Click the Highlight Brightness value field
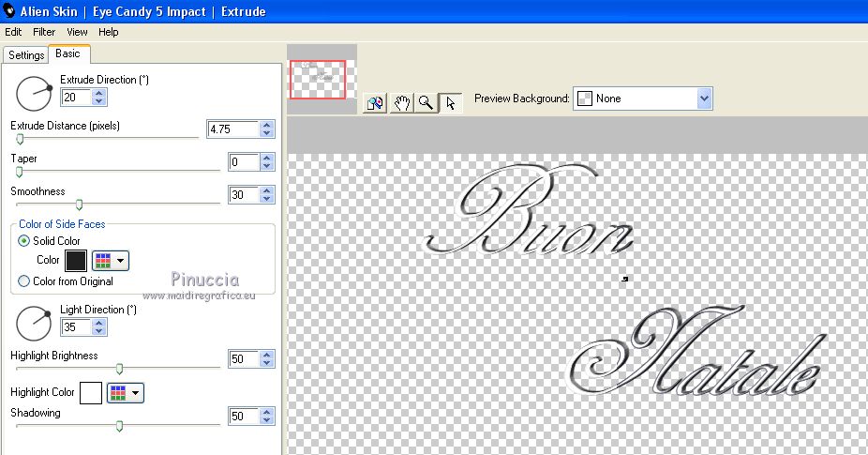The height and width of the screenshot is (455, 868). (x=244, y=358)
